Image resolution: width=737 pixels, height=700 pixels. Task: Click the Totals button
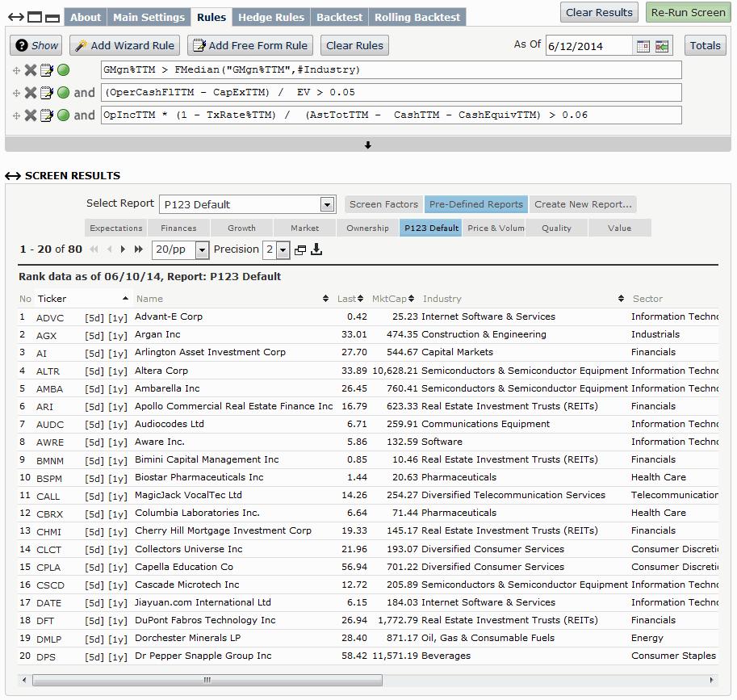click(705, 45)
